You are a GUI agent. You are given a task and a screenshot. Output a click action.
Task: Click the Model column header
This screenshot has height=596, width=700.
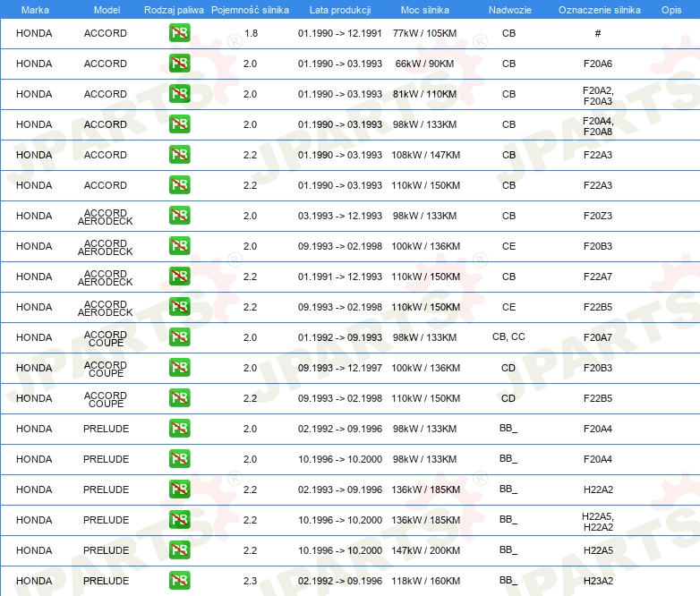click(x=107, y=10)
